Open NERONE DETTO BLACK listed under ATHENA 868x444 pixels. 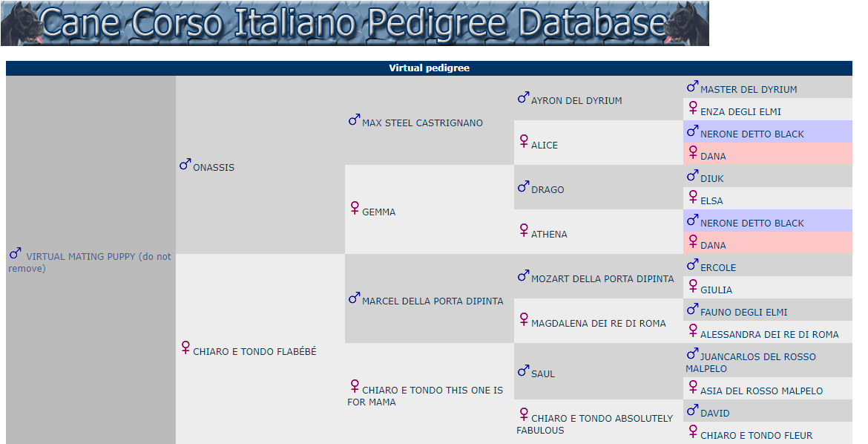click(752, 223)
